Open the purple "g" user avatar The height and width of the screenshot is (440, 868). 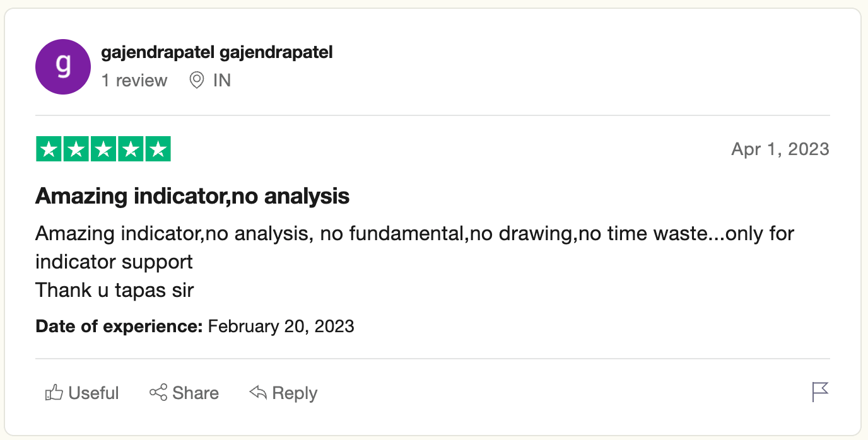63,67
